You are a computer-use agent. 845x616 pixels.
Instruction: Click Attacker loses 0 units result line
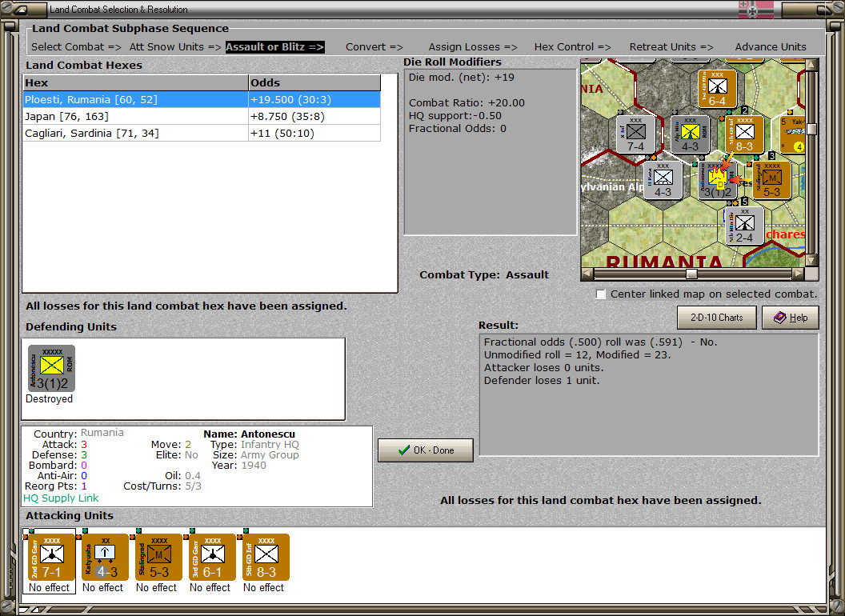point(544,367)
